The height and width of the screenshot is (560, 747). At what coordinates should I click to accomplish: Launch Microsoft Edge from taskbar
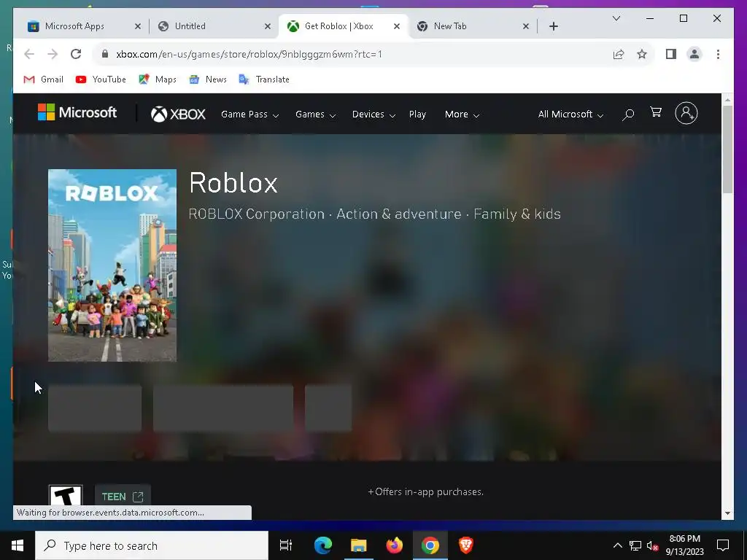[x=322, y=545]
